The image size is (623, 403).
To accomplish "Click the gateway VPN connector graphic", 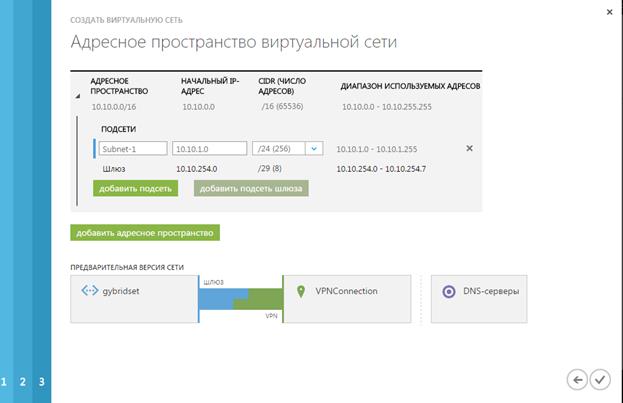I will tap(241, 299).
